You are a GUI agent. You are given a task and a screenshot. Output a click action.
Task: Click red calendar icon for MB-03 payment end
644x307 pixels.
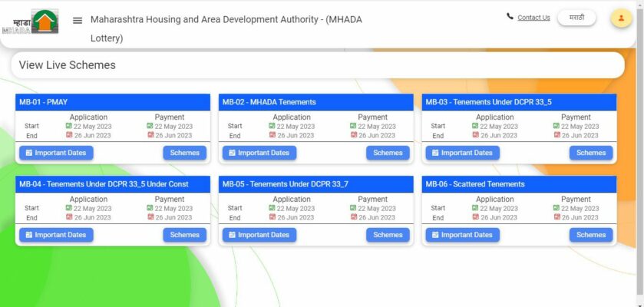click(557, 135)
